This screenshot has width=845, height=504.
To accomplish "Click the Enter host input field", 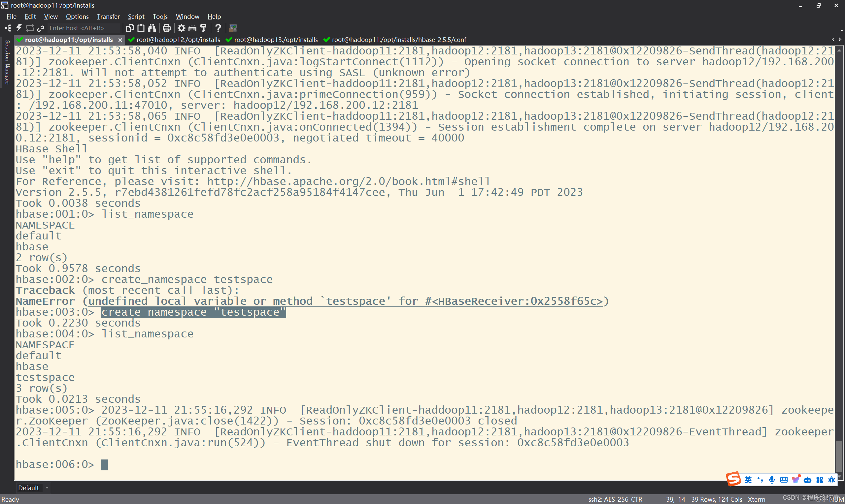I will tap(83, 28).
